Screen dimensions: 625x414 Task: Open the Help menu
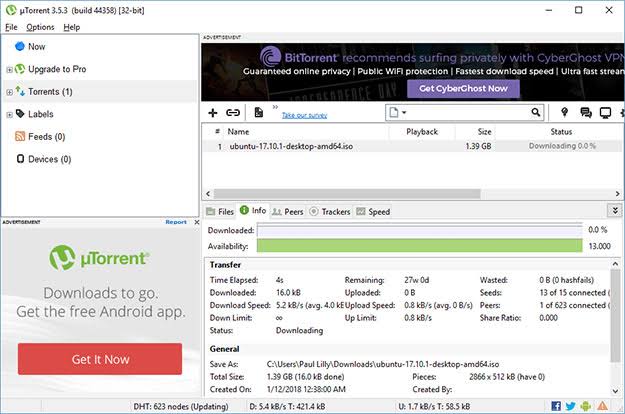click(x=72, y=27)
